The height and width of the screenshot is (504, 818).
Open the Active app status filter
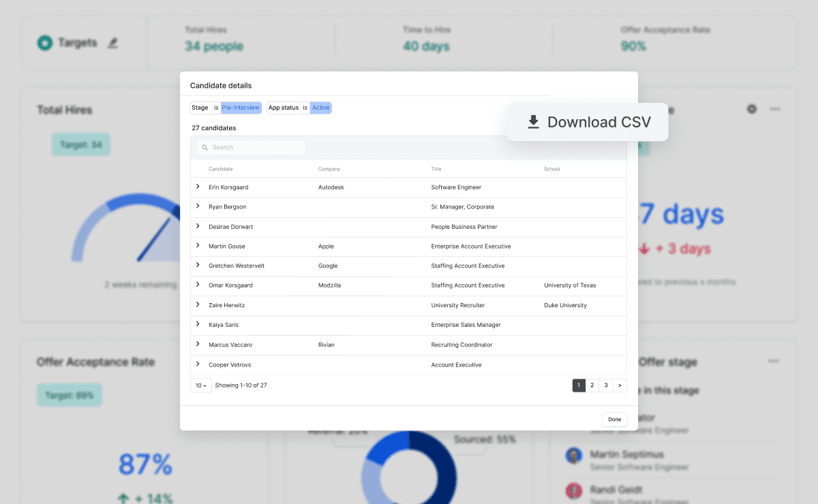click(x=321, y=108)
